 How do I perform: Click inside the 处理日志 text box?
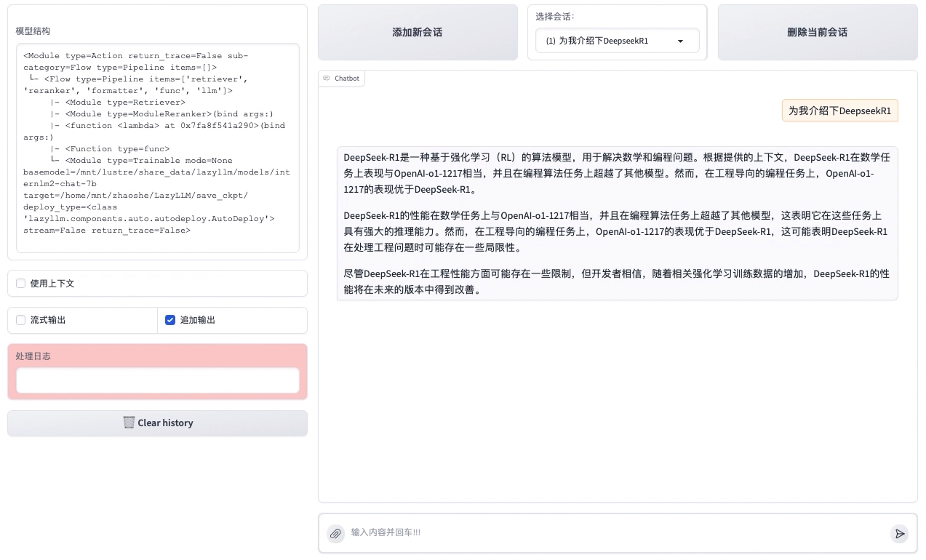point(157,380)
